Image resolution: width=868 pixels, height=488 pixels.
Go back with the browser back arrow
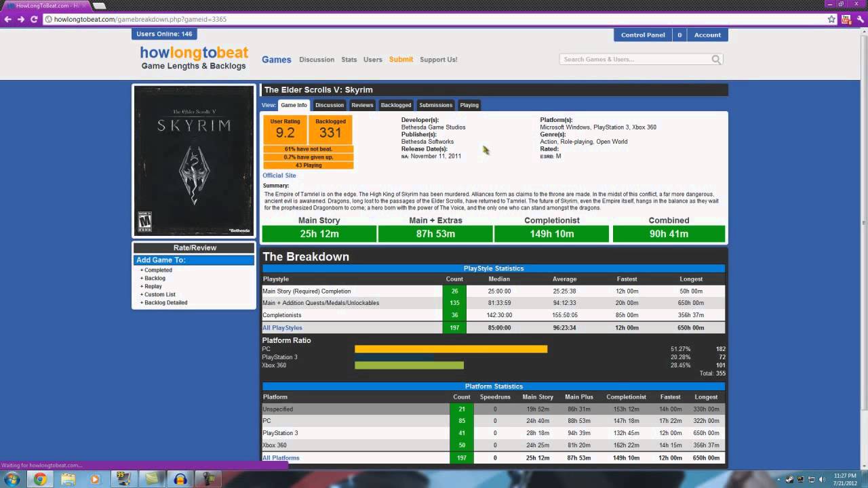point(7,20)
